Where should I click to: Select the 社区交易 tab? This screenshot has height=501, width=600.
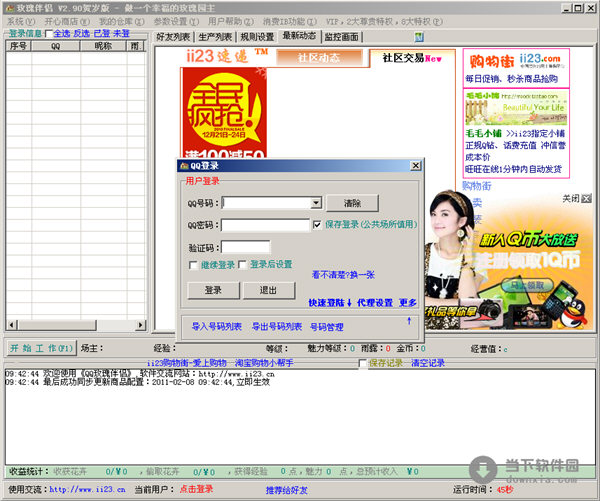[412, 58]
